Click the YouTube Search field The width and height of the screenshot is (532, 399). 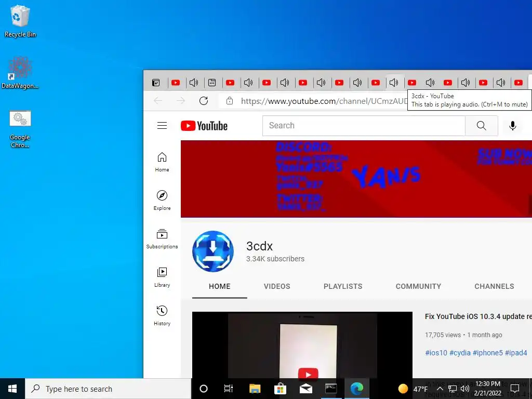[364, 126]
